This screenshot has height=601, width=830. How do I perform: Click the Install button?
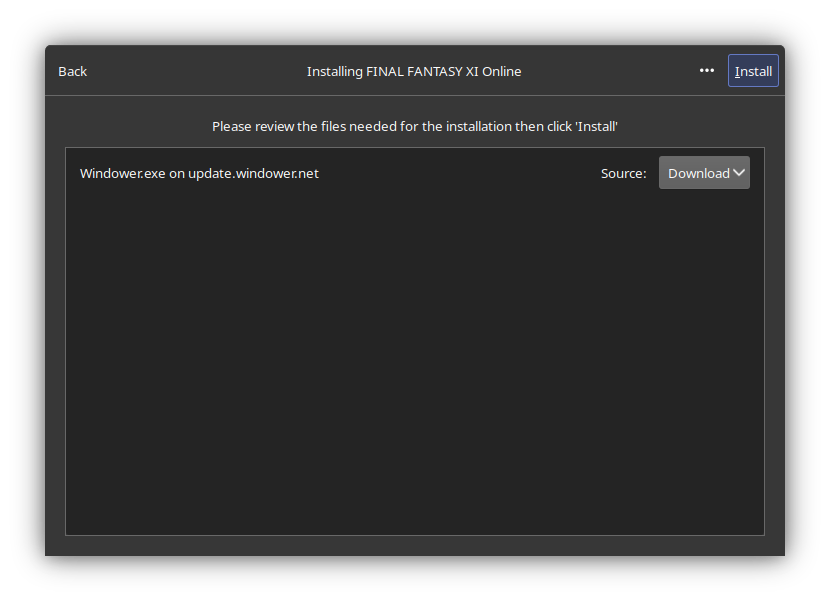point(753,70)
